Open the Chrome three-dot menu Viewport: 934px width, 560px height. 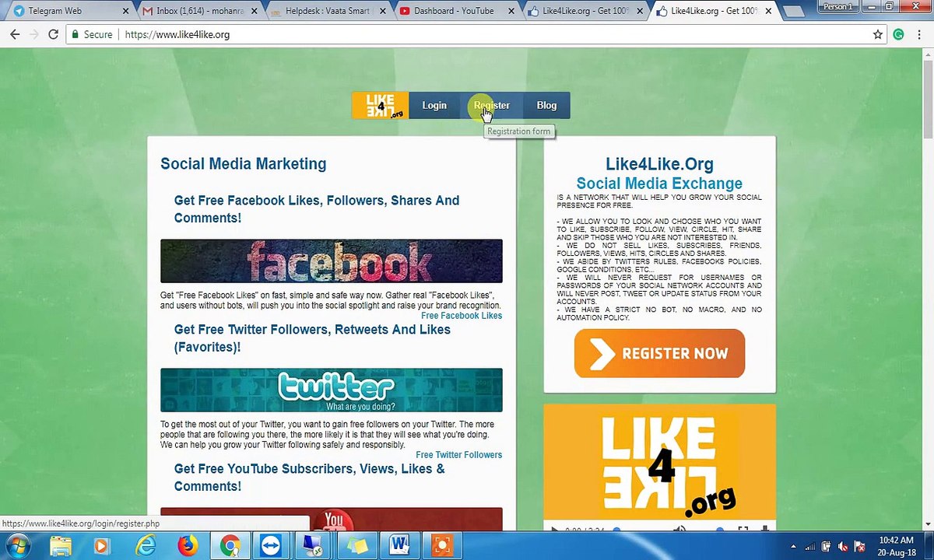(x=919, y=35)
